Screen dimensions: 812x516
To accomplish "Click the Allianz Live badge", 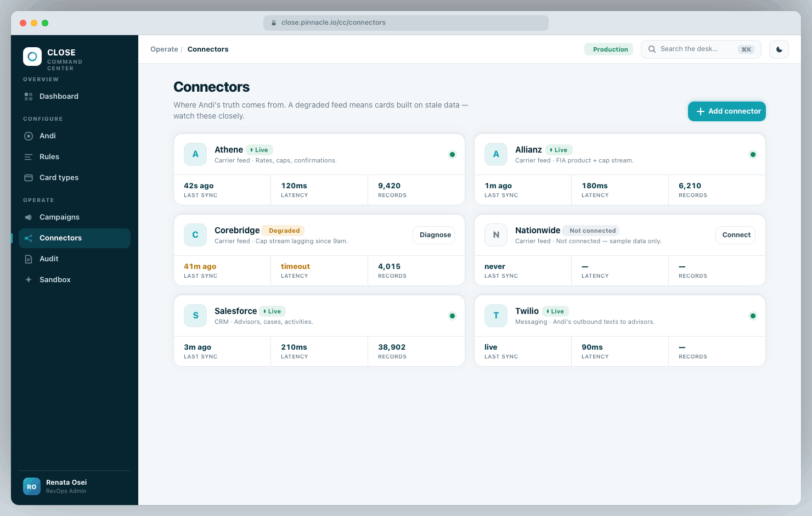I will coord(559,150).
